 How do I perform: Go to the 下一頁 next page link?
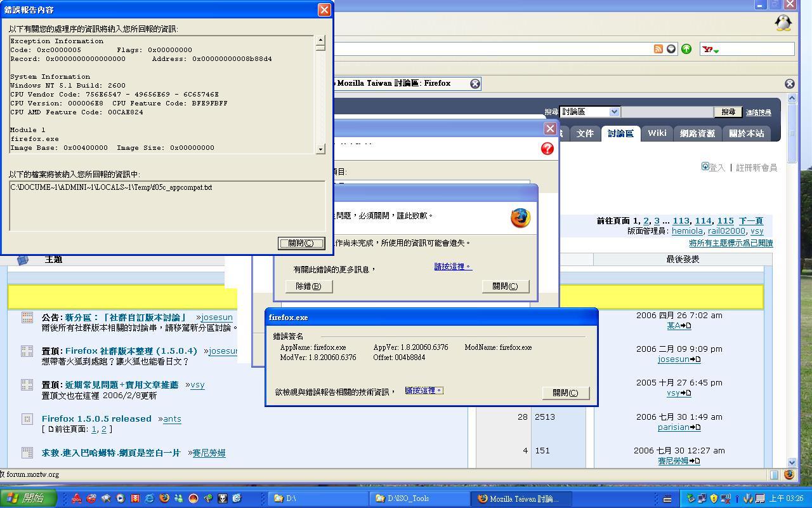(x=750, y=221)
